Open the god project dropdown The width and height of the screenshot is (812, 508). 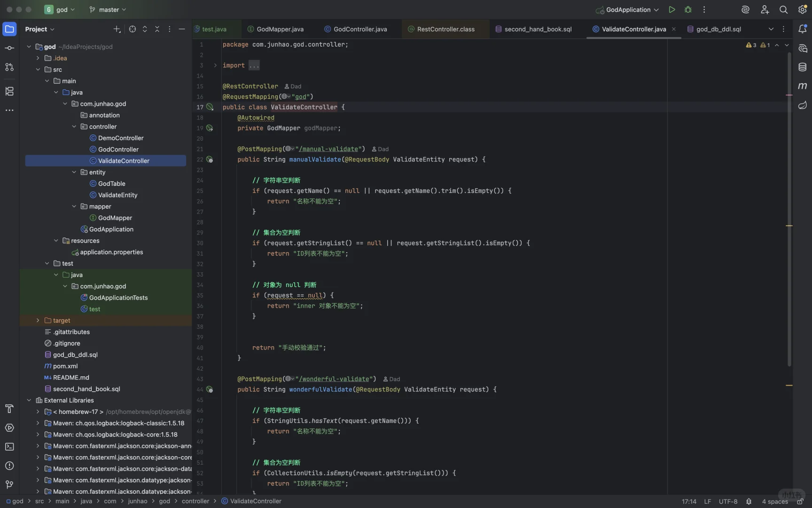(60, 9)
